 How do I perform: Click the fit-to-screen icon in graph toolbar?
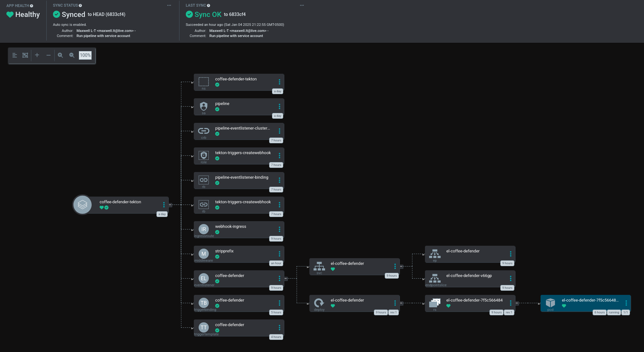[x=25, y=55]
